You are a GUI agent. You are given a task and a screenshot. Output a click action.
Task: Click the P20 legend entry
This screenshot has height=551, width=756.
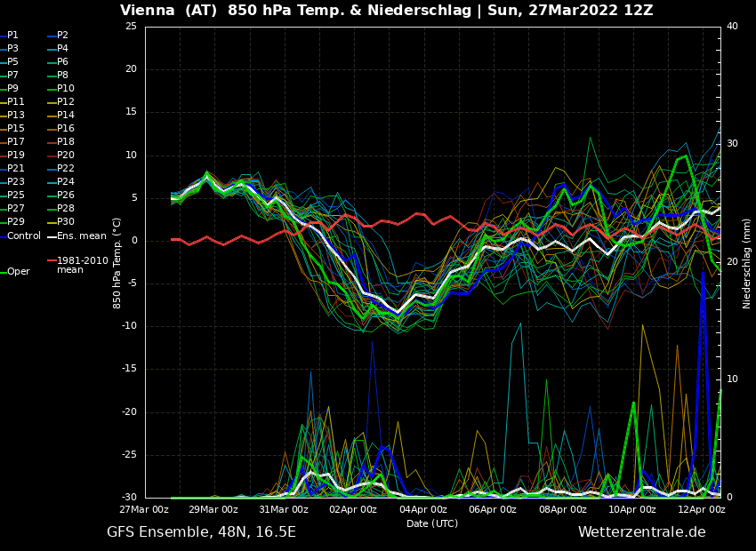coord(65,156)
